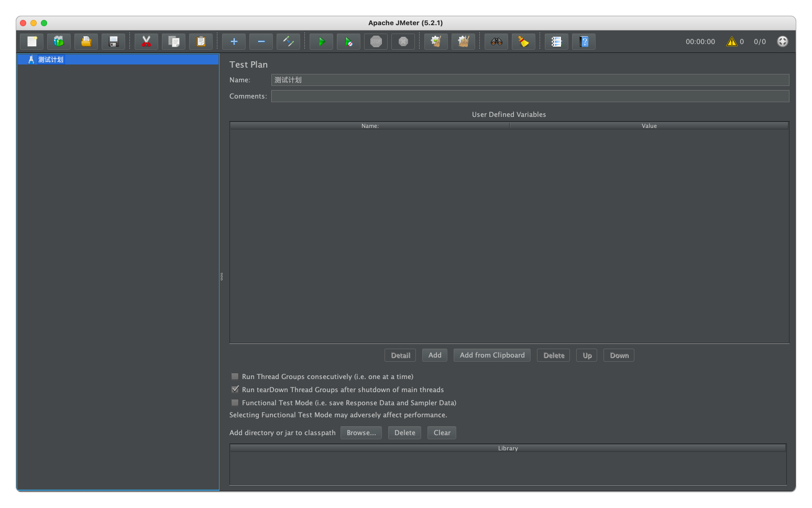Click the Test Plan Name field

530,80
